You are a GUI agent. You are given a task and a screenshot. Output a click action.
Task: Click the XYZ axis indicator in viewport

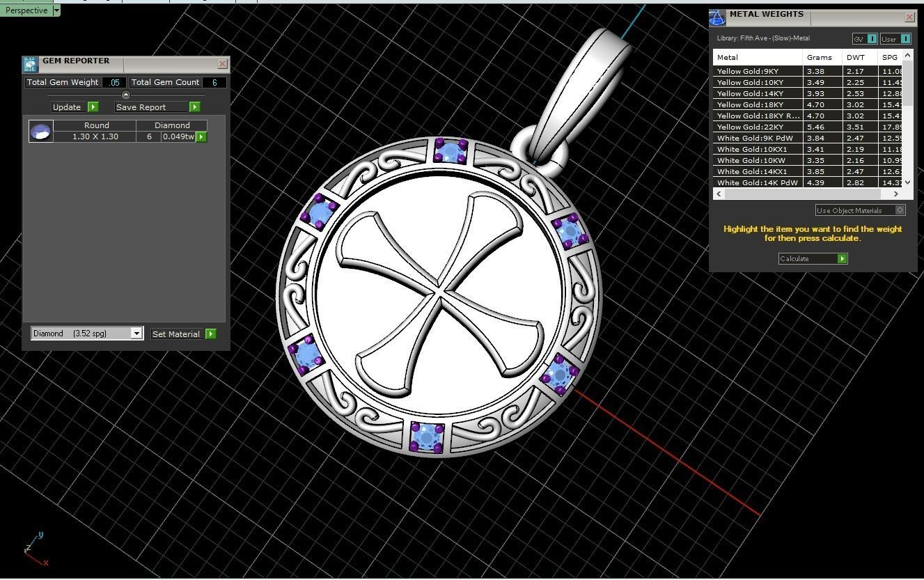(35, 549)
